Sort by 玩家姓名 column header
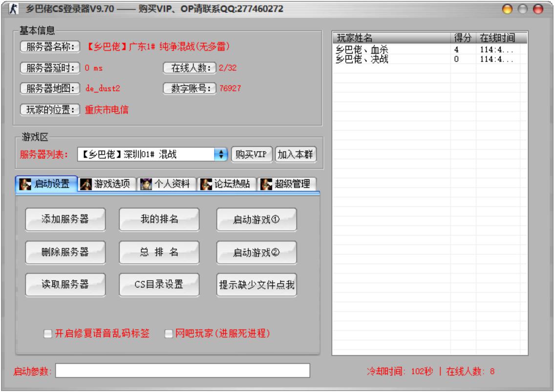This screenshot has width=555, height=392. point(391,39)
